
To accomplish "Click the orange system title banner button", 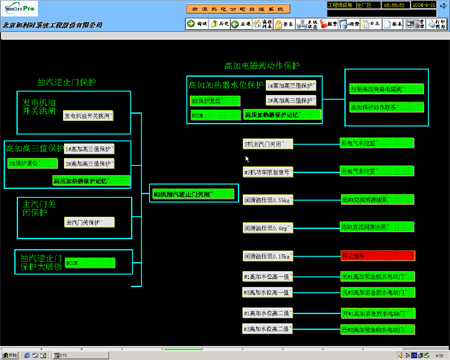I will pyautogui.click(x=238, y=9).
